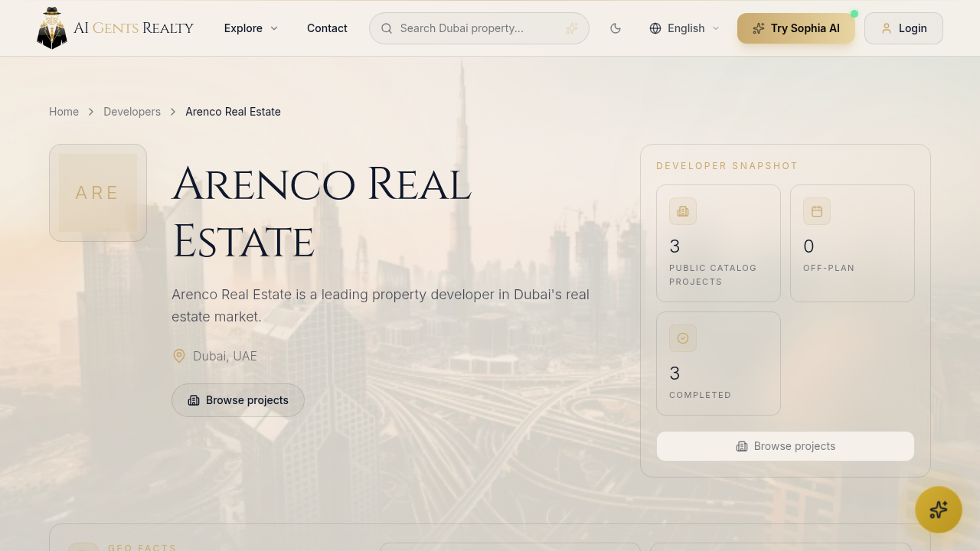The image size is (980, 551).
Task: Click the location pin icon beside Dubai, UAE
Action: (179, 356)
